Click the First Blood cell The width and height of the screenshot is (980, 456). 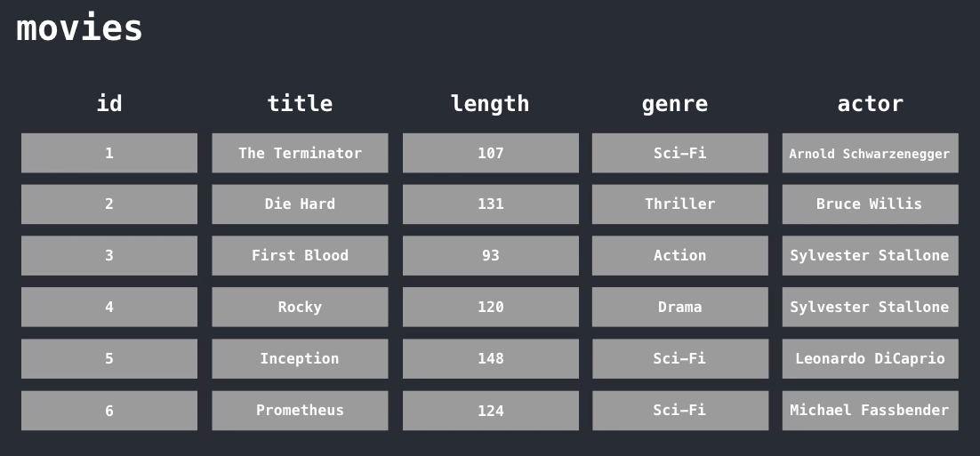click(300, 255)
